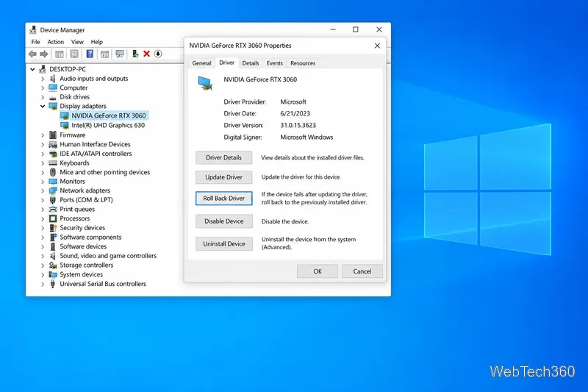
Task: Switch to the Details tab
Action: pyautogui.click(x=251, y=63)
